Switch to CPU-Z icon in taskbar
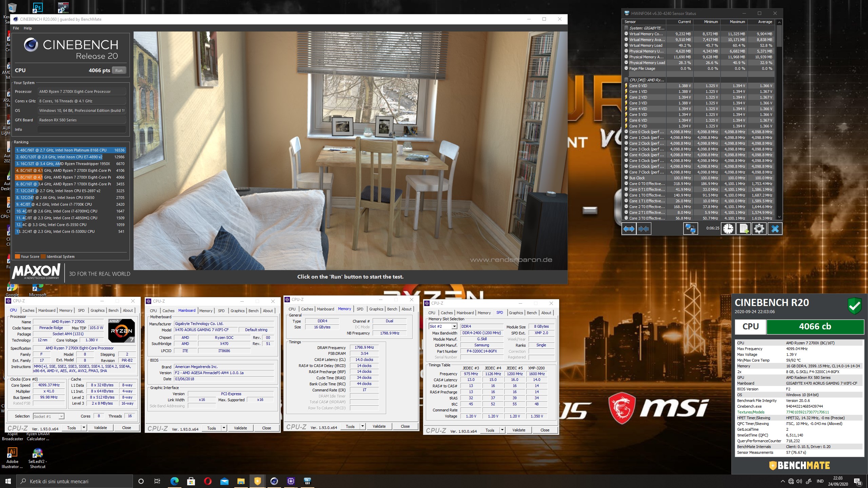Screen dimensions: 868x488 291,481
